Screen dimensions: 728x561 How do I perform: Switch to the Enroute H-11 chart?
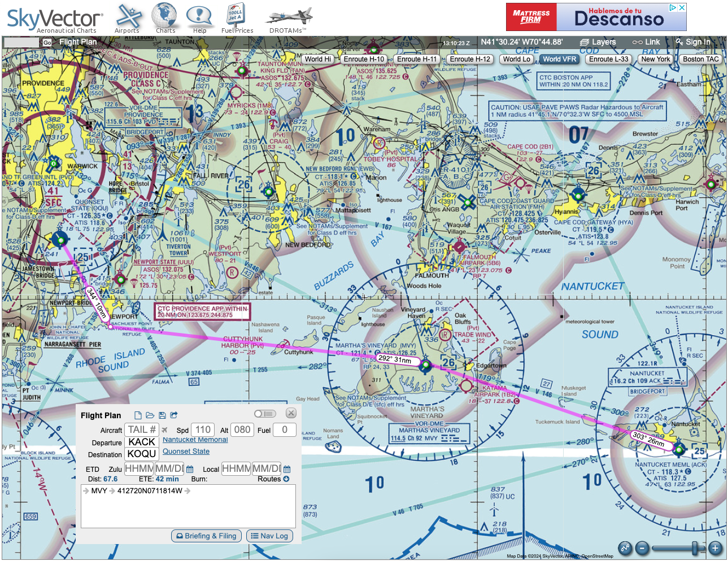(417, 59)
